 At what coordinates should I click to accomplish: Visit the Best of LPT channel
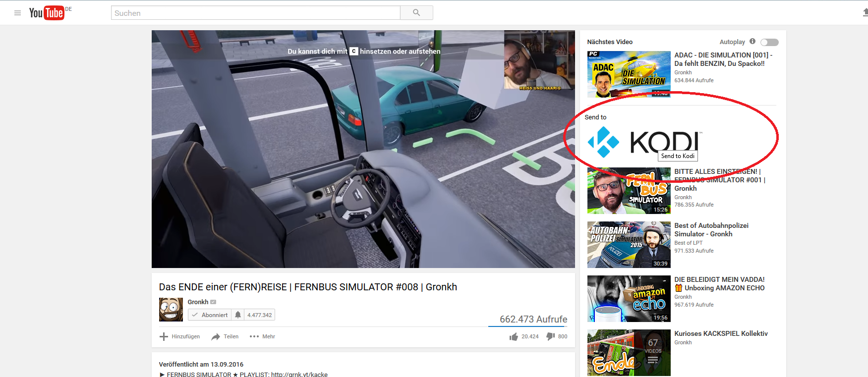pyautogui.click(x=688, y=243)
